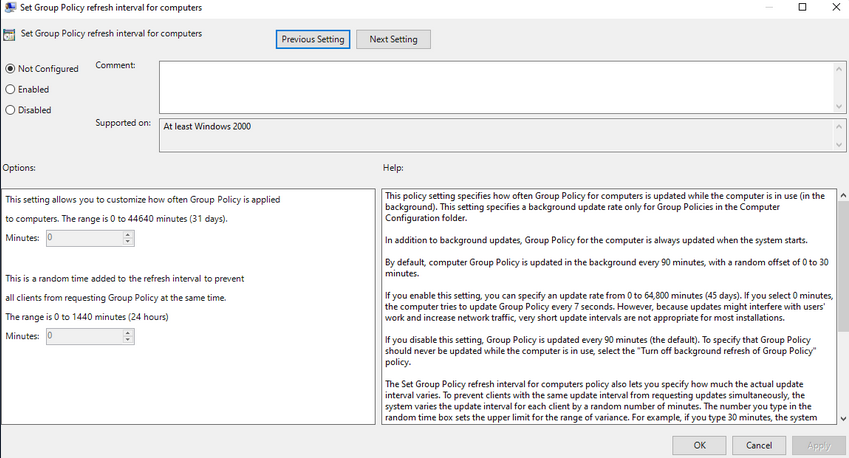Screen dimensions: 849x458
Task: Click the Next Setting button
Action: tap(393, 39)
